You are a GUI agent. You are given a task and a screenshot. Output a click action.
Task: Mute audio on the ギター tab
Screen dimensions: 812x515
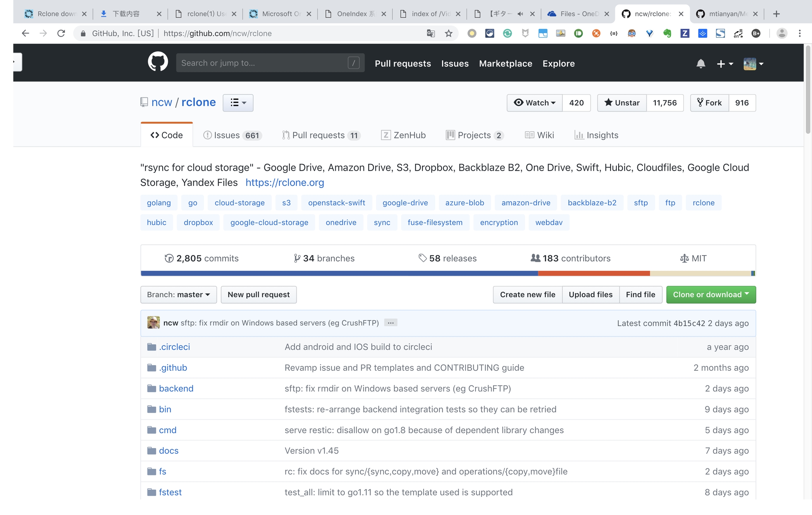[x=520, y=14]
